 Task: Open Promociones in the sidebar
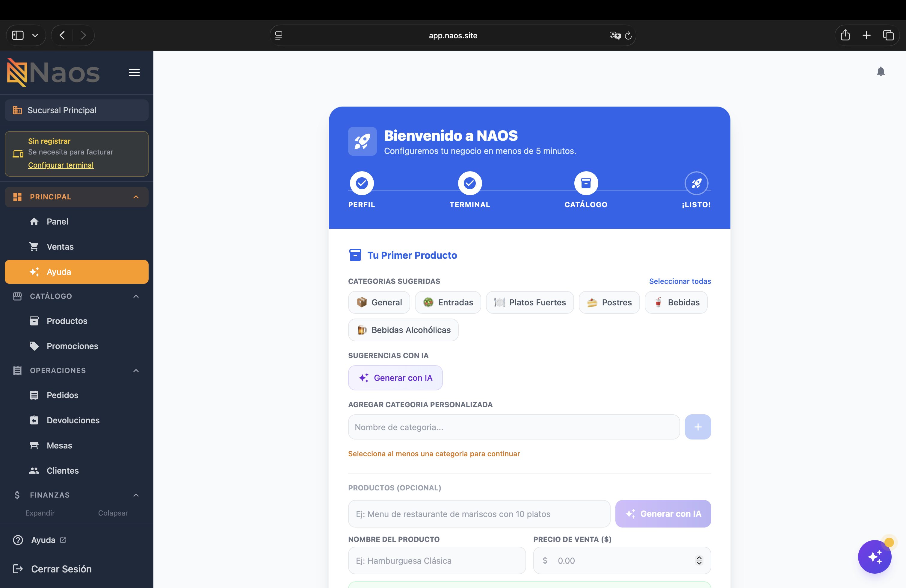76,346
